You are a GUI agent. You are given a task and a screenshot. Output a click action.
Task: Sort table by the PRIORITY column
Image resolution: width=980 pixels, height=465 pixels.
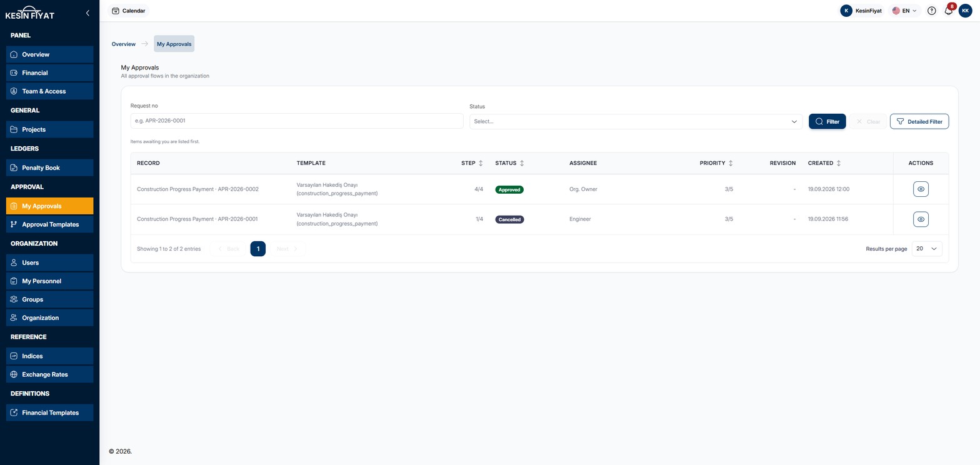(x=716, y=163)
